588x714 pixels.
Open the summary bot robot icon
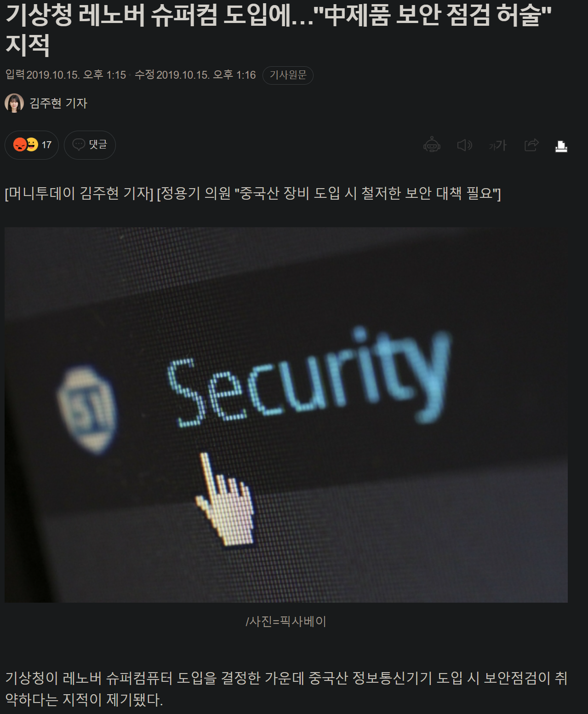[432, 145]
